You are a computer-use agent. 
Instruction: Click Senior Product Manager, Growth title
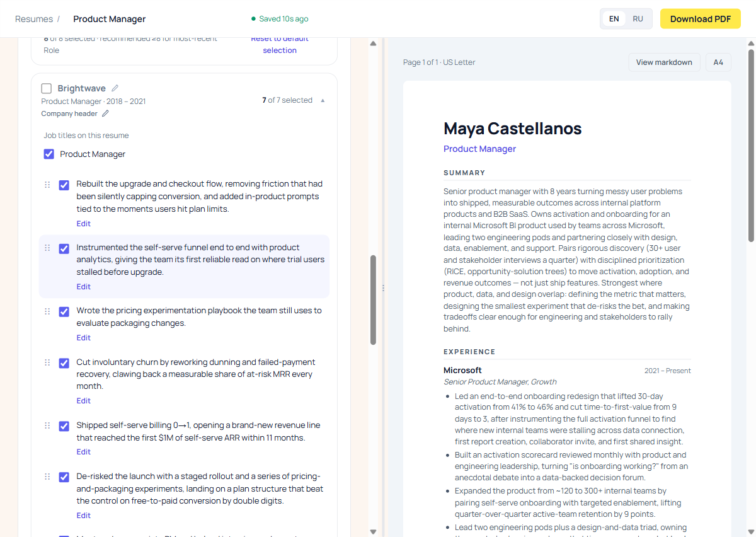coord(500,382)
